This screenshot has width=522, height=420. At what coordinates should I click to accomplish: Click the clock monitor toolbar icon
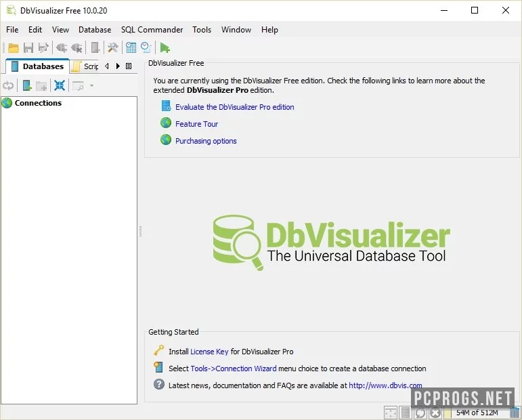tap(146, 48)
